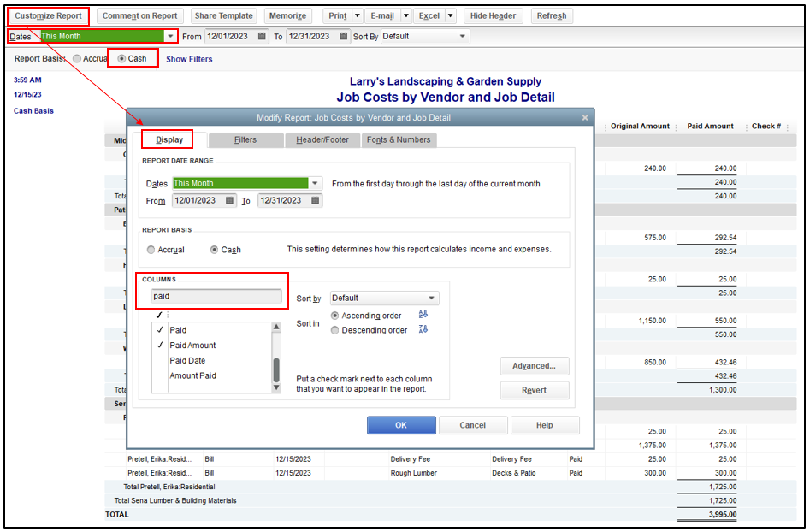Viewport: 810px width, 532px height.
Task: Click the columns list scroll-down arrow
Action: (276, 388)
